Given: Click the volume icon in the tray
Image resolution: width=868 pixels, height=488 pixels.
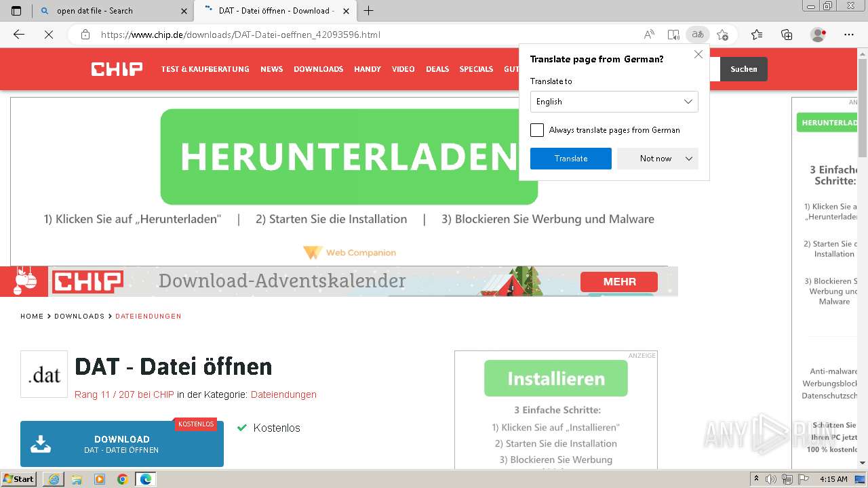Looking at the screenshot, I should pos(772,479).
